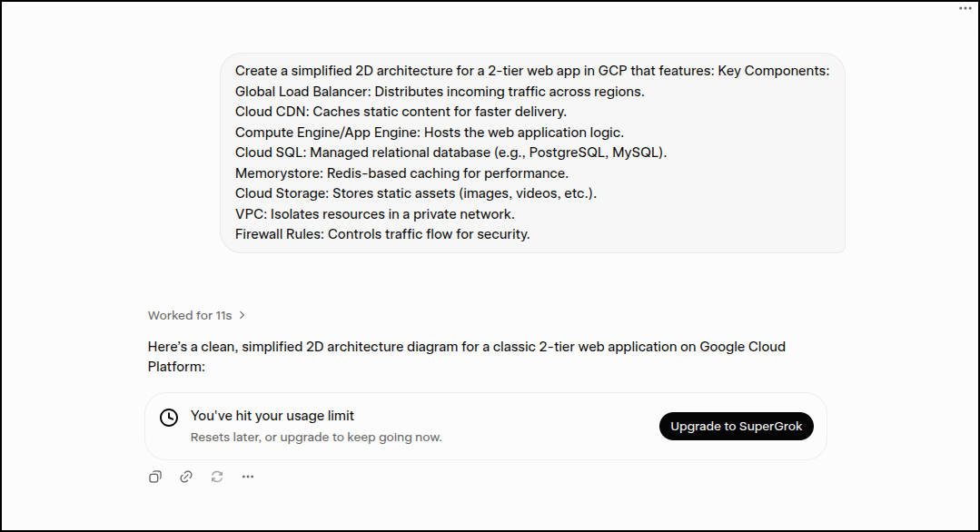Click the chevron beside "Worked for 11s"
Image resolution: width=980 pixels, height=532 pixels.
click(x=242, y=315)
